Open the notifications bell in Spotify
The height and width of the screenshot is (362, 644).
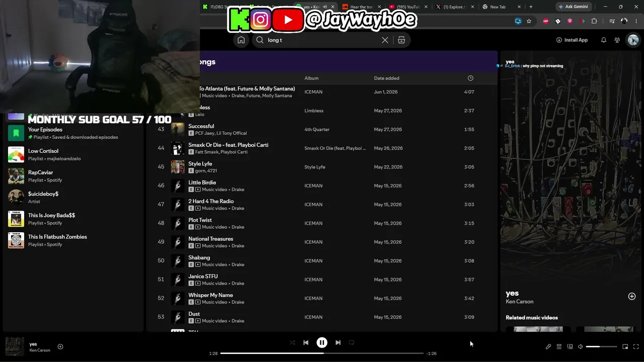coord(604,40)
